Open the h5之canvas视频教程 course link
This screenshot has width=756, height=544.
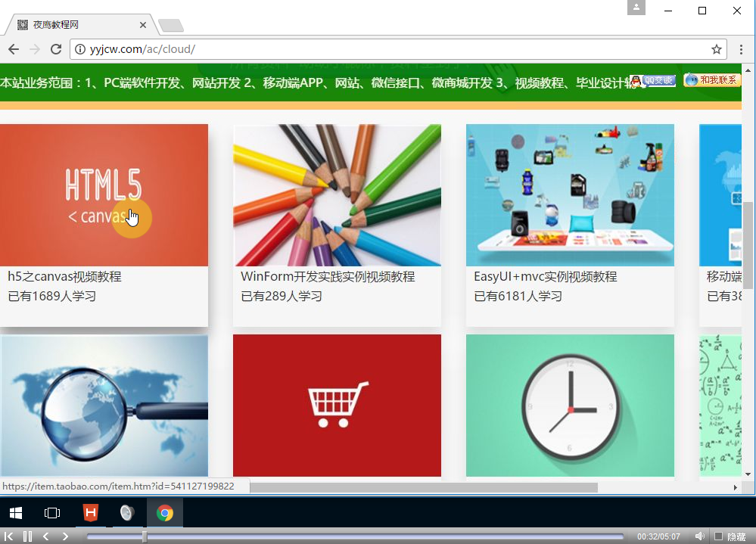(x=64, y=277)
